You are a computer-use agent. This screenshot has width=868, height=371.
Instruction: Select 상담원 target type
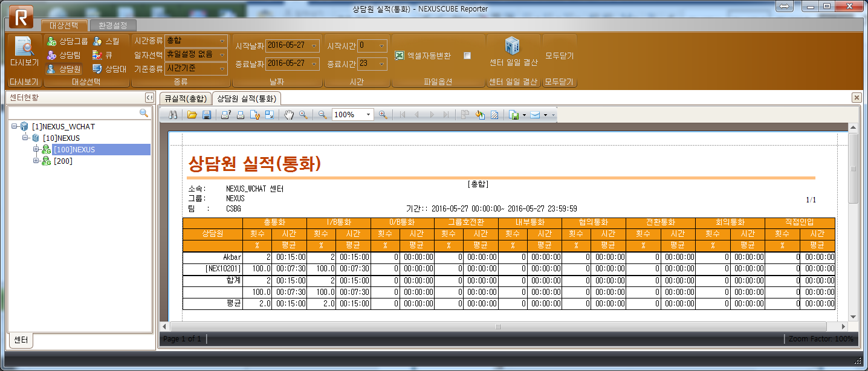pos(63,69)
